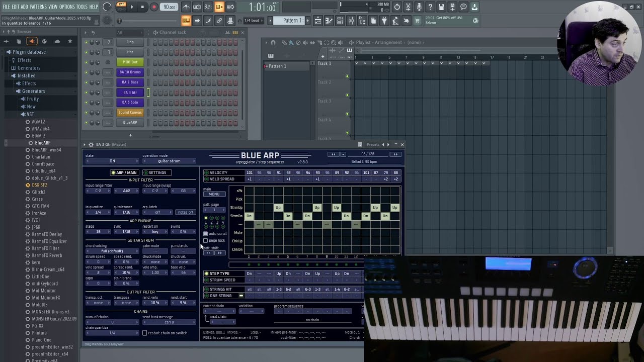The width and height of the screenshot is (644, 362).
Task: Close the Channel rack window
Action: click(x=243, y=32)
